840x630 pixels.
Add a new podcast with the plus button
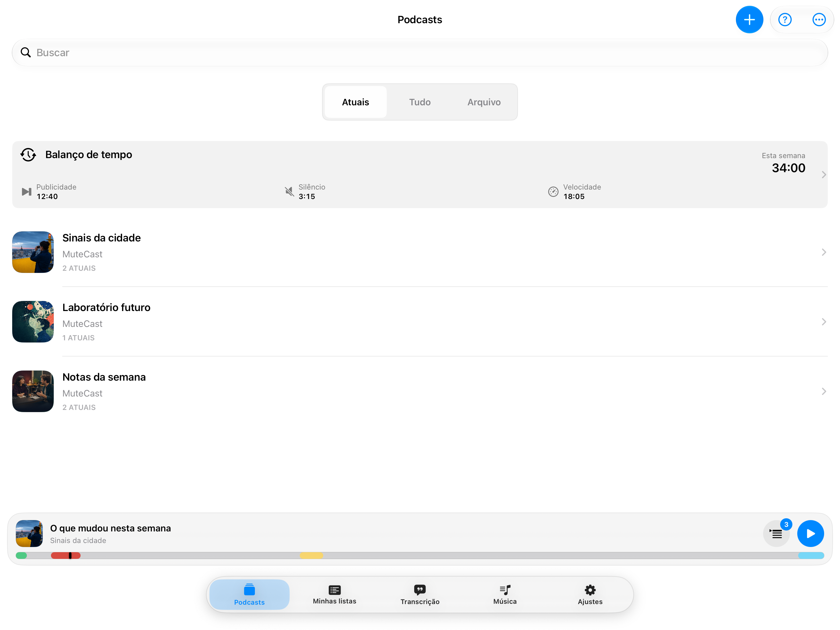coord(749,20)
